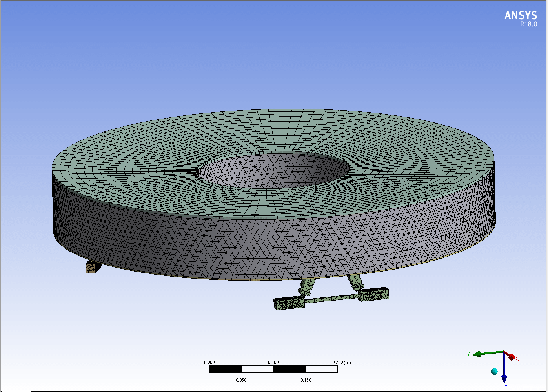Select the left rectangular pad of the bottom bracket

pyautogui.click(x=289, y=304)
